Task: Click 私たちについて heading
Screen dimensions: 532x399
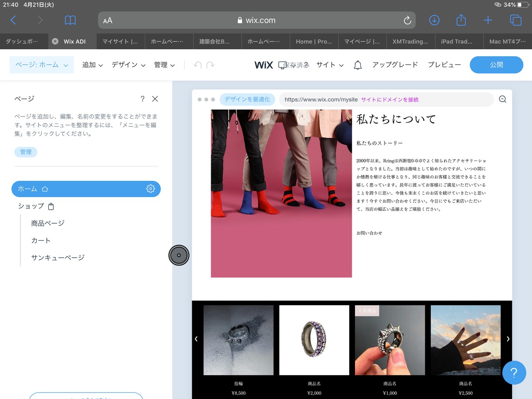Action: tap(396, 119)
